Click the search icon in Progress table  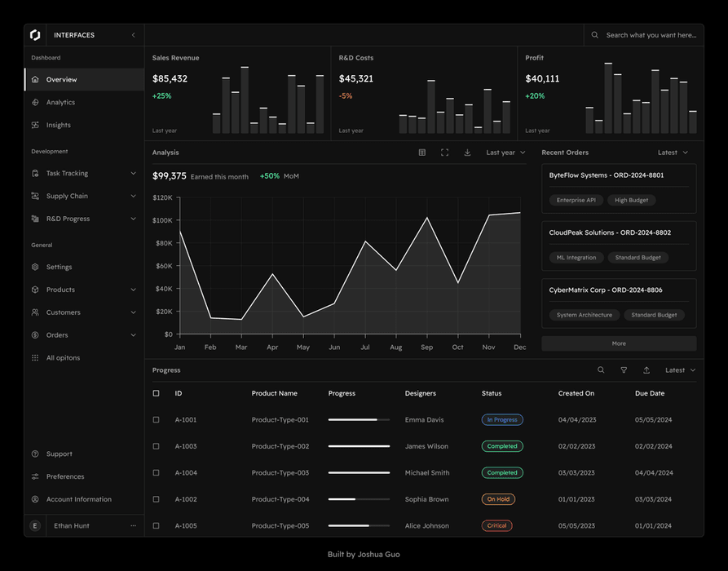pyautogui.click(x=601, y=370)
